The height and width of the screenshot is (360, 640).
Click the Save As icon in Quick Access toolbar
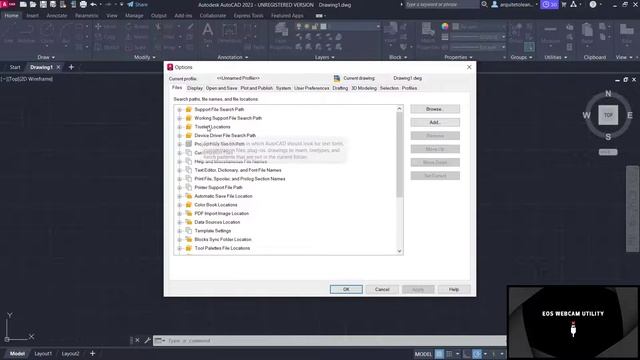coord(53,4)
